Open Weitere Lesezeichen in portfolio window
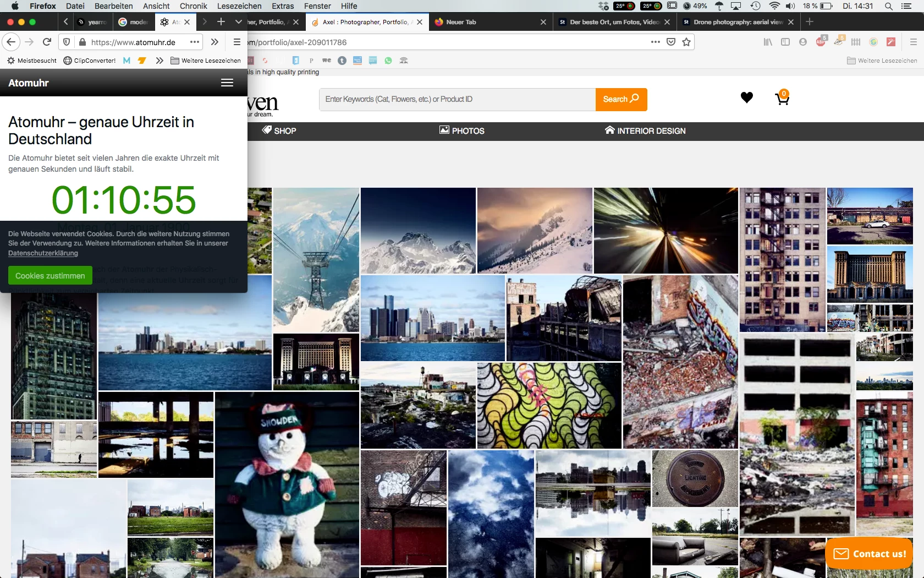 (882, 61)
